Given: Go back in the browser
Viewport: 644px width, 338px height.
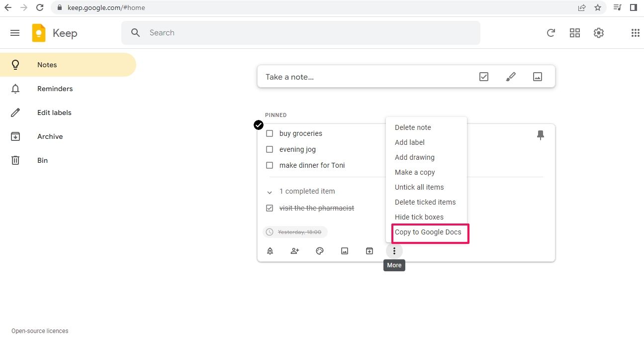Looking at the screenshot, I should [x=8, y=7].
